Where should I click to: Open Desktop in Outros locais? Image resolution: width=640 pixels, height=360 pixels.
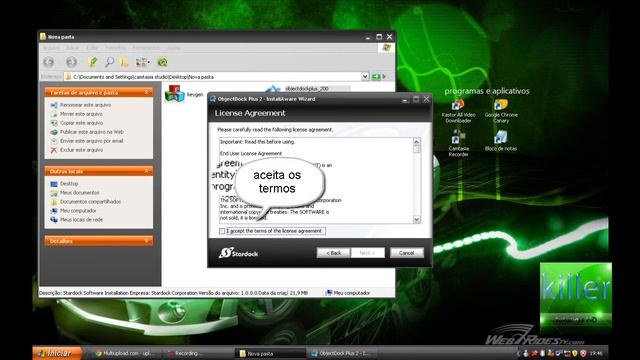[x=69, y=184]
